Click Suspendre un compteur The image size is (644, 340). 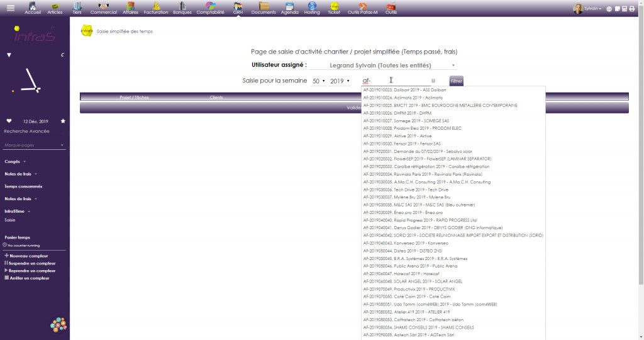pos(30,263)
